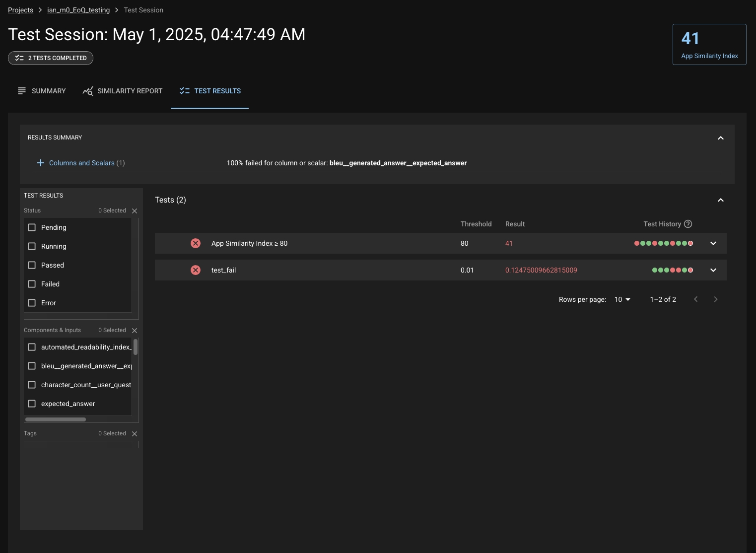This screenshot has height=553, width=756.
Task: Go to the next results page arrow
Action: [x=715, y=299]
